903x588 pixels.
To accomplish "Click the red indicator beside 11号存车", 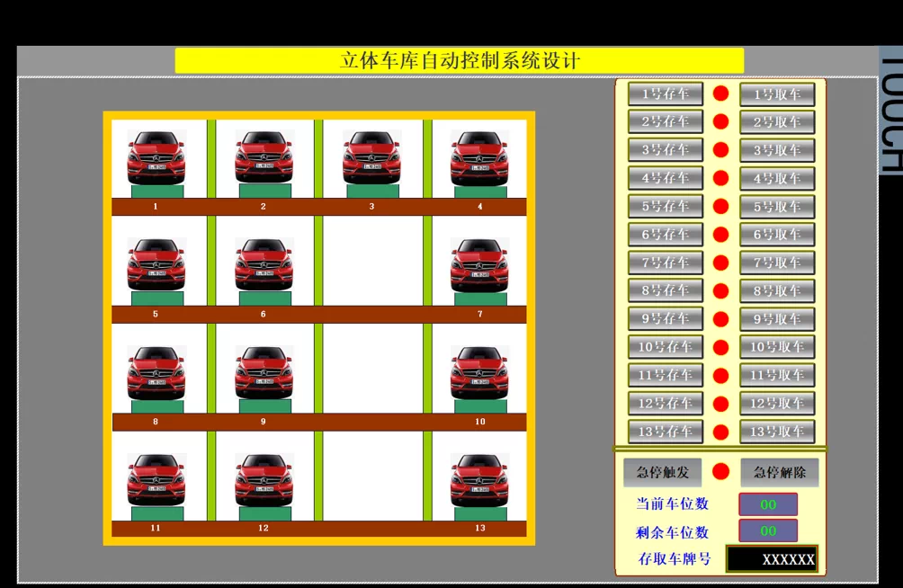I will 721,376.
